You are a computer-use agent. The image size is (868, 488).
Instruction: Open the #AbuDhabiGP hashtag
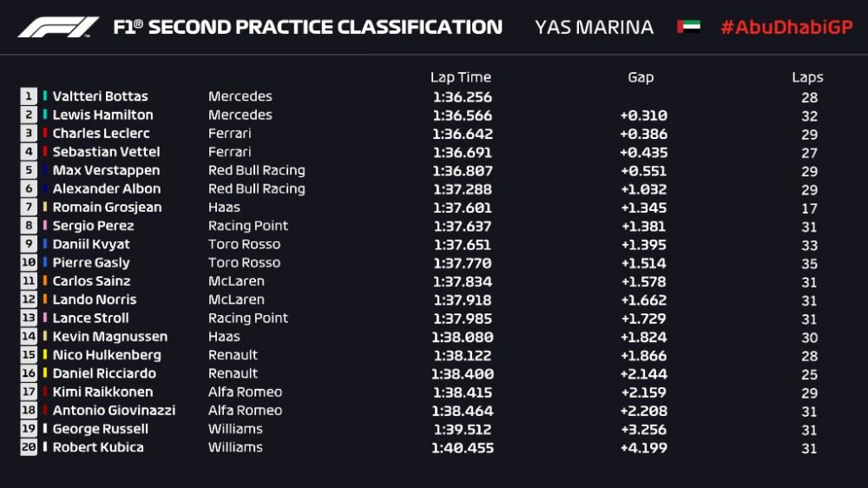(x=786, y=28)
